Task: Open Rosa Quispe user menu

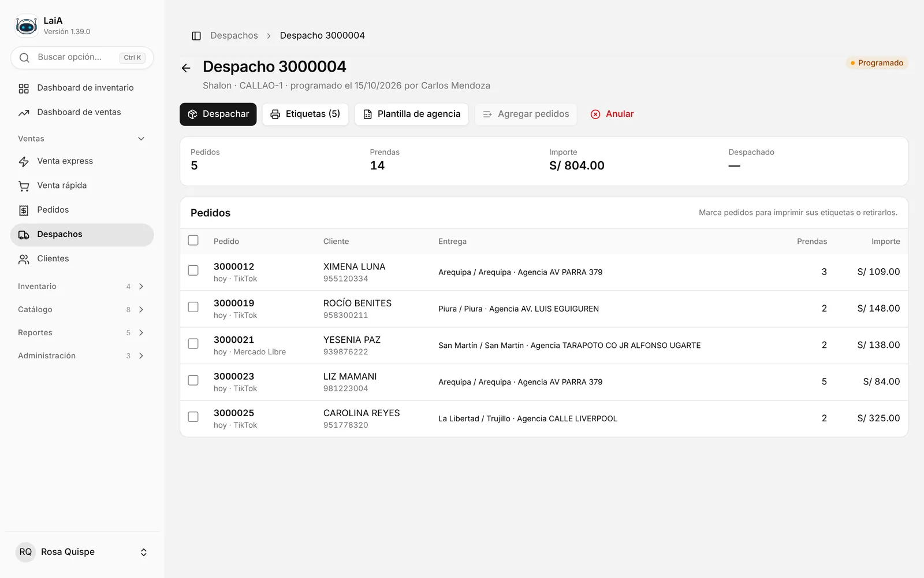Action: pos(82,552)
